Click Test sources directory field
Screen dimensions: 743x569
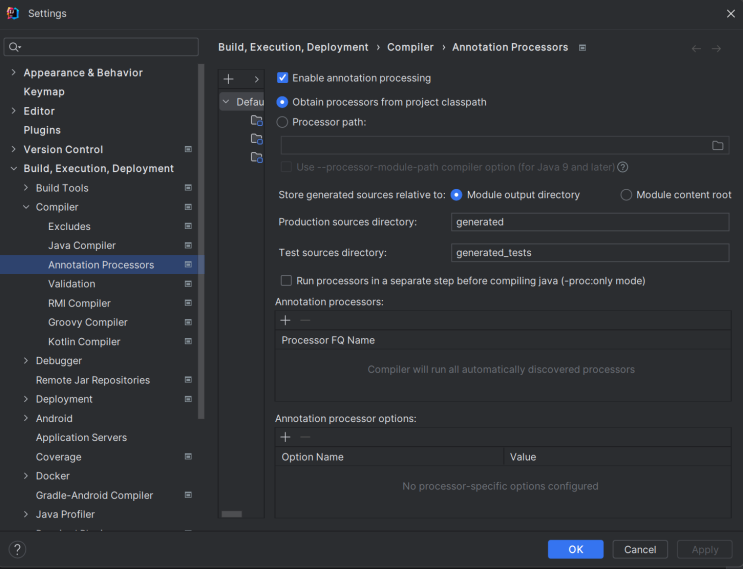tap(590, 253)
